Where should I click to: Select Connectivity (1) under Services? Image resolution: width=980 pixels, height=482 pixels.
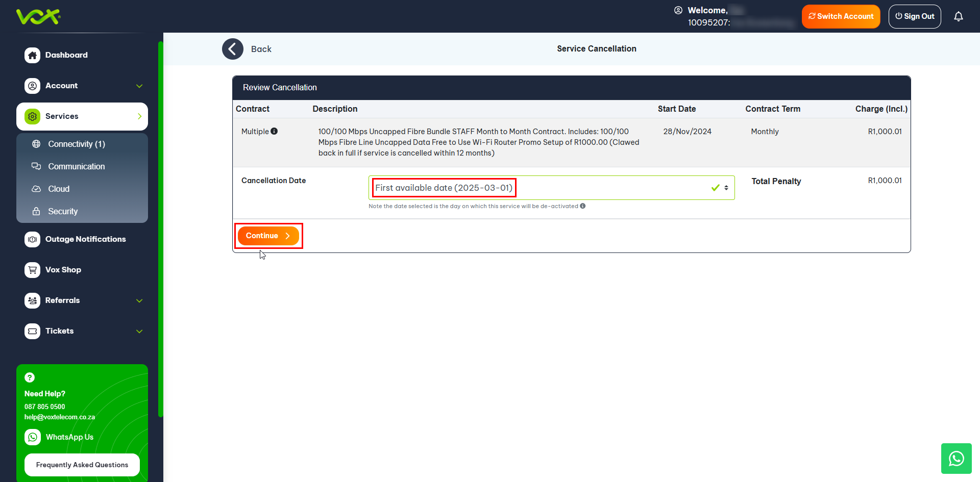pyautogui.click(x=77, y=144)
